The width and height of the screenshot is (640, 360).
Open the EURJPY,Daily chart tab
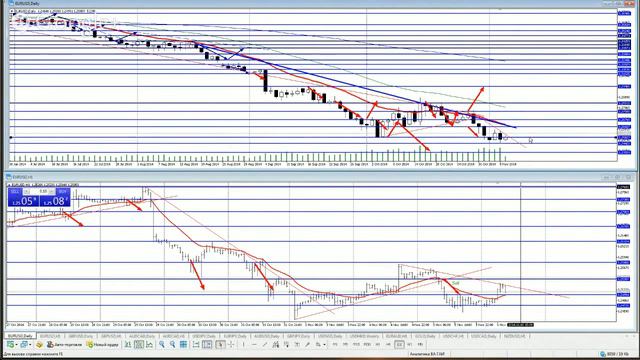pyautogui.click(x=235, y=336)
